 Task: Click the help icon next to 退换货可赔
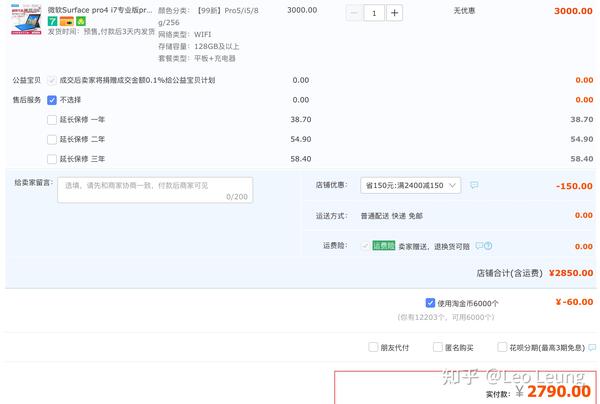[x=488, y=246]
